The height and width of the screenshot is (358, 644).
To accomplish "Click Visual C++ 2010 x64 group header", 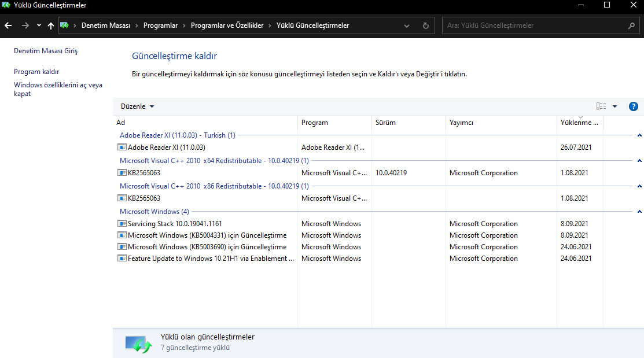I will 214,161.
